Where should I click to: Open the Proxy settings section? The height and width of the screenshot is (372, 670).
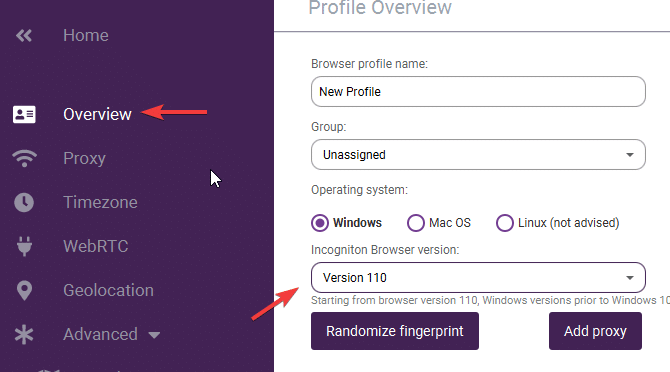tap(85, 158)
